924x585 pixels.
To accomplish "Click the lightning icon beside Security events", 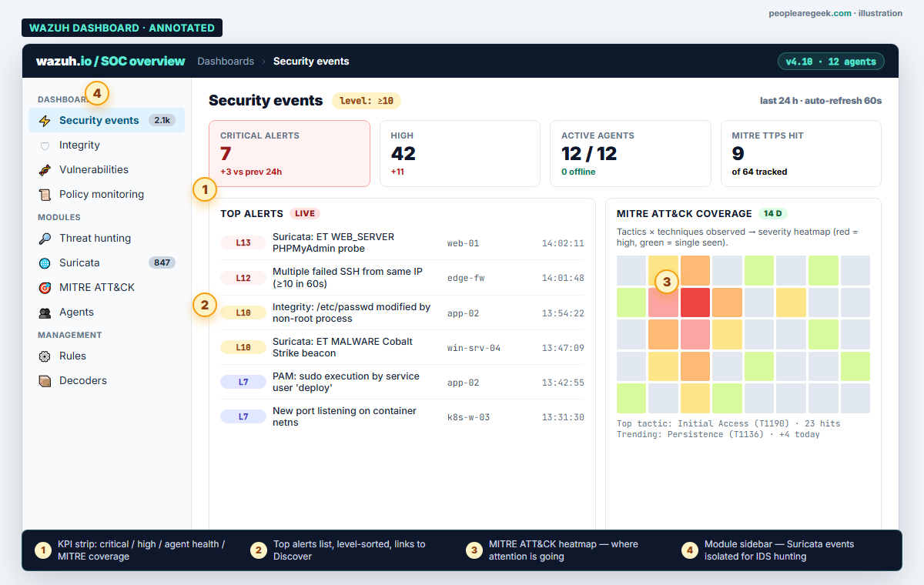I will point(45,121).
